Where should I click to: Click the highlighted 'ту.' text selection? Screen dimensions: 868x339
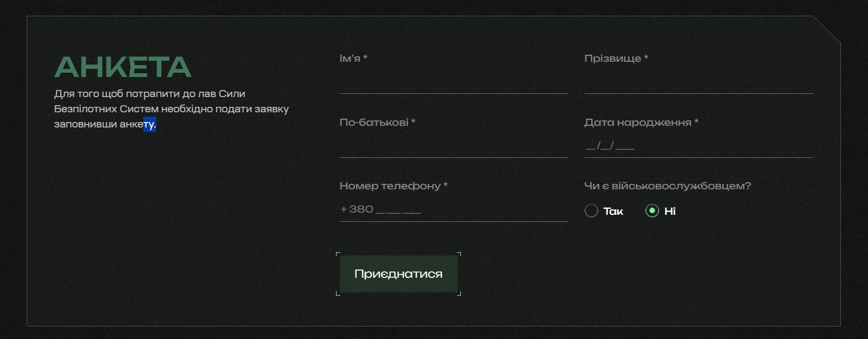150,124
